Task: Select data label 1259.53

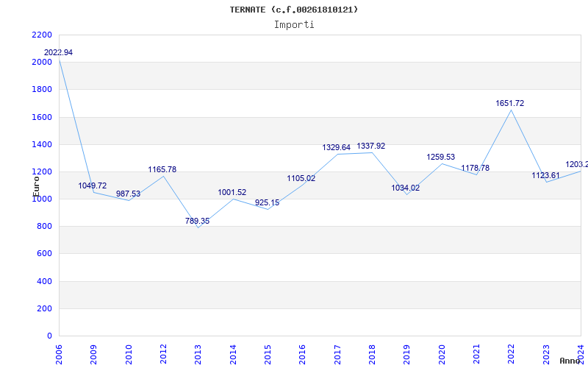Action: pyautogui.click(x=440, y=158)
